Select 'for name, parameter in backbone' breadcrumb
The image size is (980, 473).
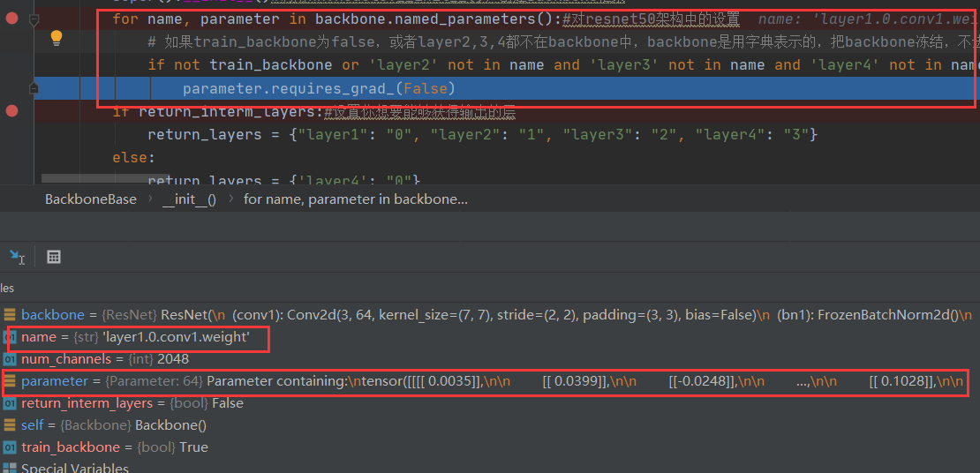(355, 199)
